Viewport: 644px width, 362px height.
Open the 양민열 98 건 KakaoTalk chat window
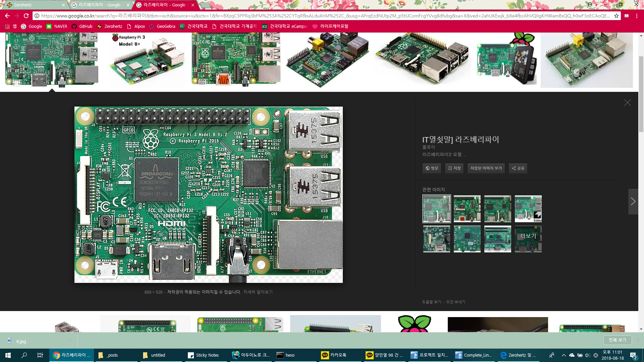[x=384, y=355]
